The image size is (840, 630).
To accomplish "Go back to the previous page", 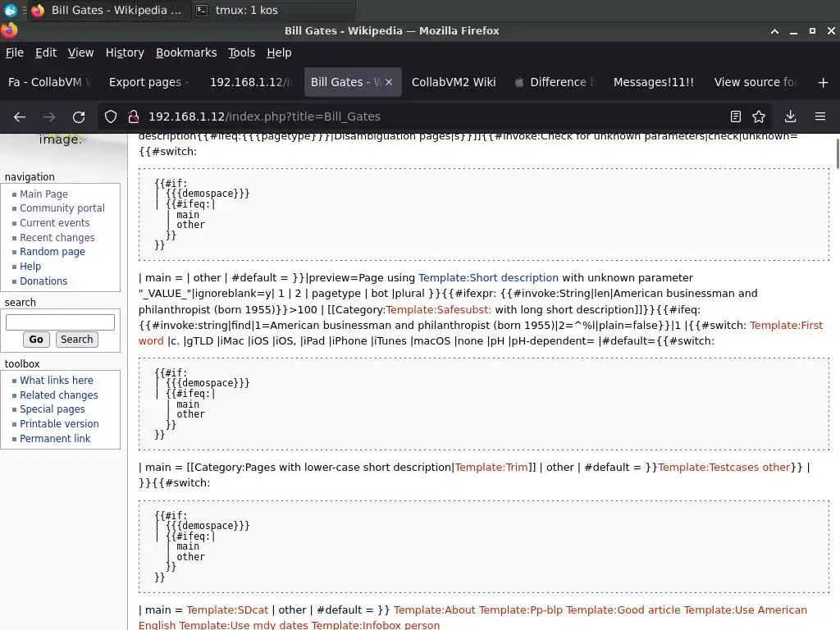I will click(20, 116).
